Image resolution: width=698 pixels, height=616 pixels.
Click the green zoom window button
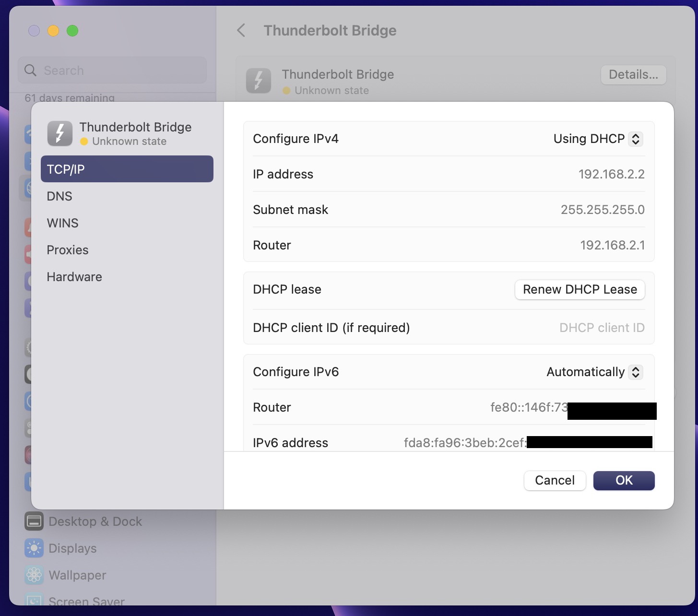(72, 31)
